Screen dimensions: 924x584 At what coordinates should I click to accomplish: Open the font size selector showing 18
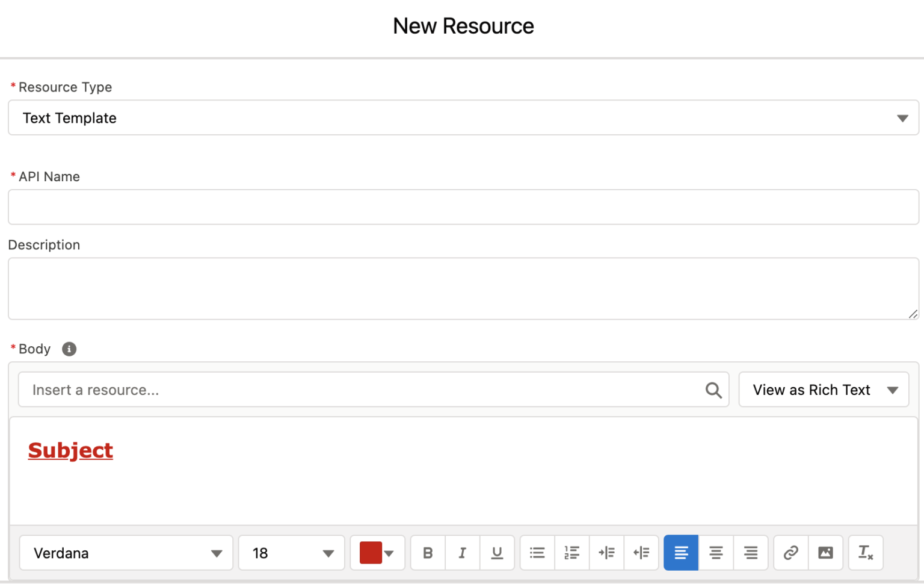point(291,553)
